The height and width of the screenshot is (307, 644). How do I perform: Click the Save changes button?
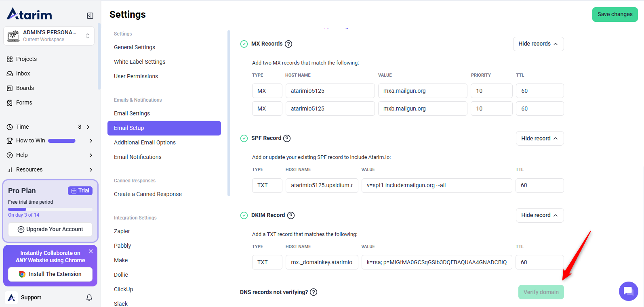coord(615,15)
